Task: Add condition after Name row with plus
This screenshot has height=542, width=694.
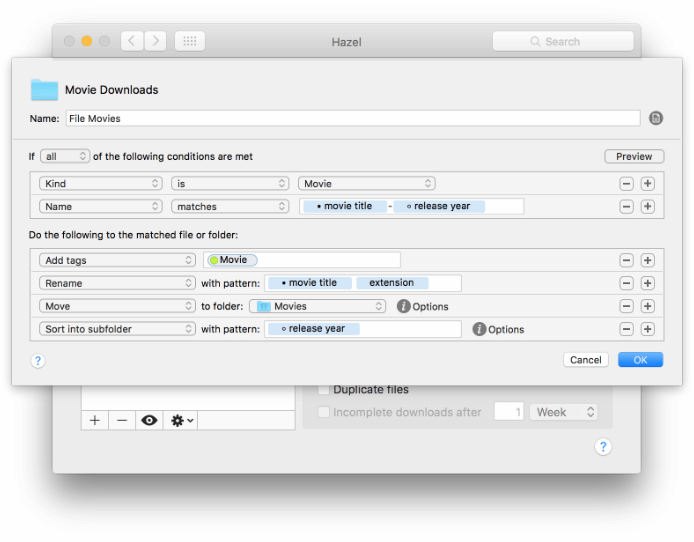Action: pyautogui.click(x=648, y=207)
